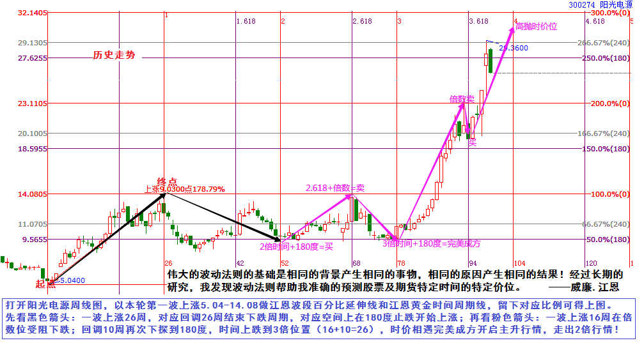Screen dimensions: 644x343
Task: Select the 高抛时价位 annotation
Action: point(537,27)
